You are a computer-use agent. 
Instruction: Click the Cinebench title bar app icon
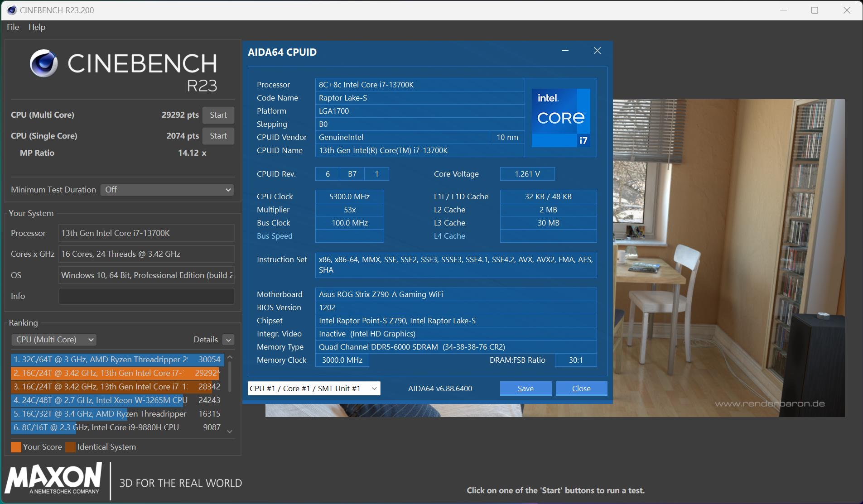coord(11,10)
